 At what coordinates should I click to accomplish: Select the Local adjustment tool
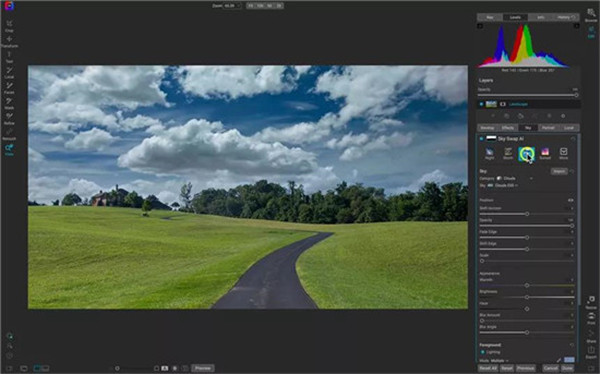[9, 72]
